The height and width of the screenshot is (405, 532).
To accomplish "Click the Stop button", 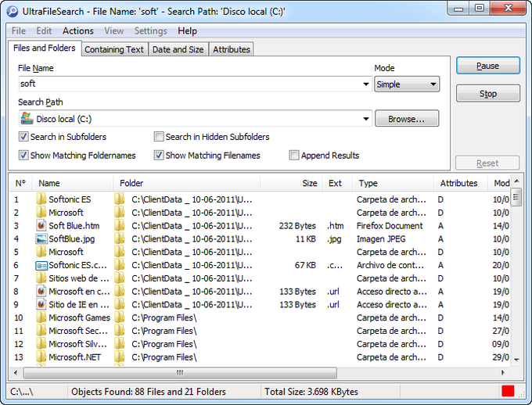I will tap(487, 93).
